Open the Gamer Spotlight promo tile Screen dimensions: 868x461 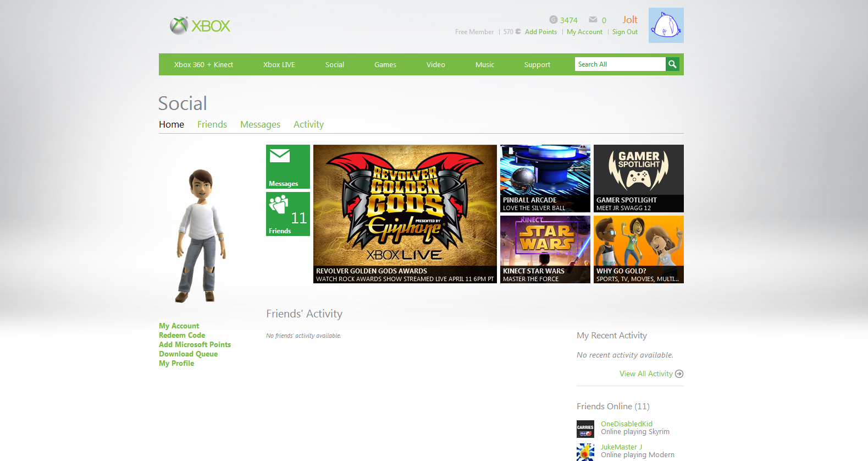(x=639, y=178)
